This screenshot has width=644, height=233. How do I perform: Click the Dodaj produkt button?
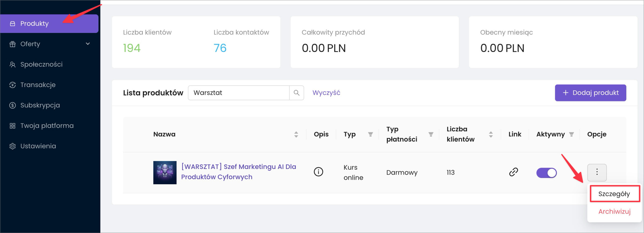pyautogui.click(x=590, y=93)
